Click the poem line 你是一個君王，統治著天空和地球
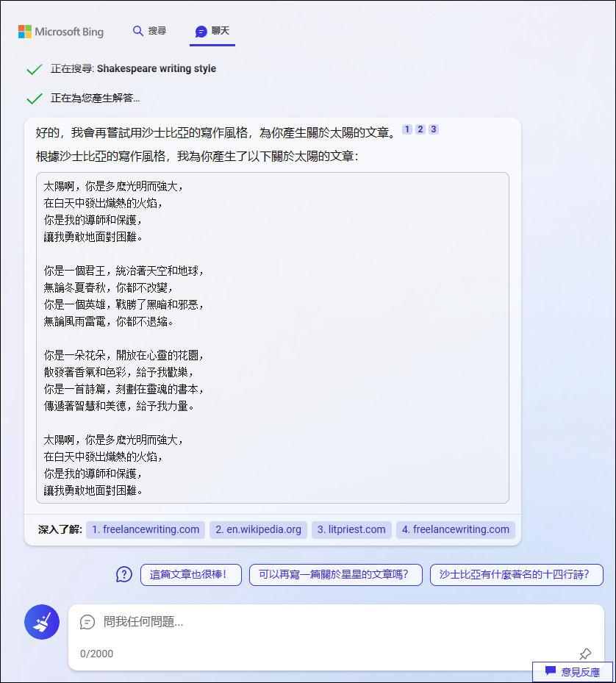Image resolution: width=616 pixels, height=683 pixels. [123, 271]
